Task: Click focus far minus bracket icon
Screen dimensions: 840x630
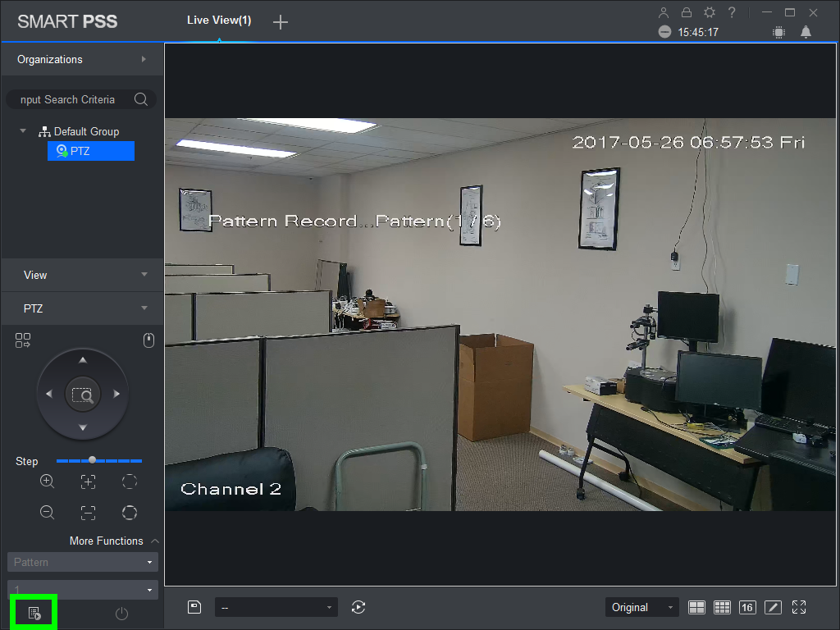Action: tap(89, 513)
